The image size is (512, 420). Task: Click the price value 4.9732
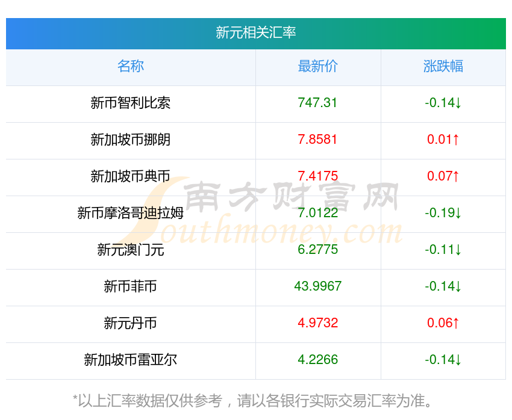[317, 323]
